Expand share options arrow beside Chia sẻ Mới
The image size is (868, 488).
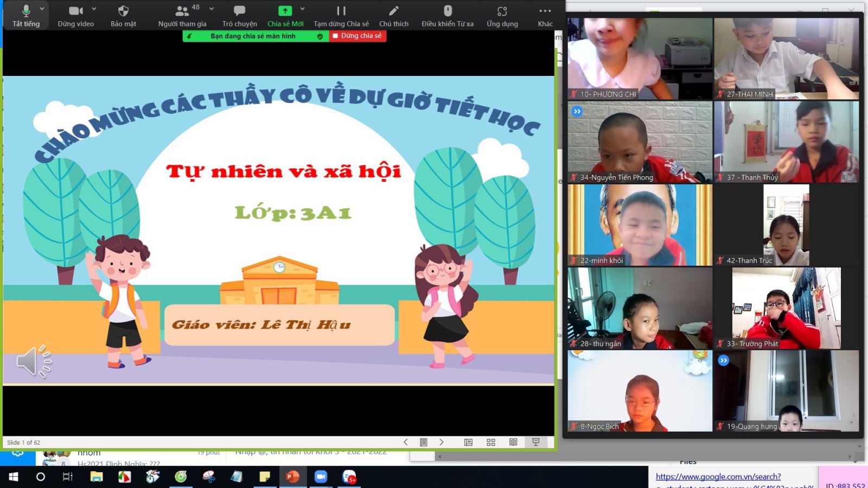(303, 9)
